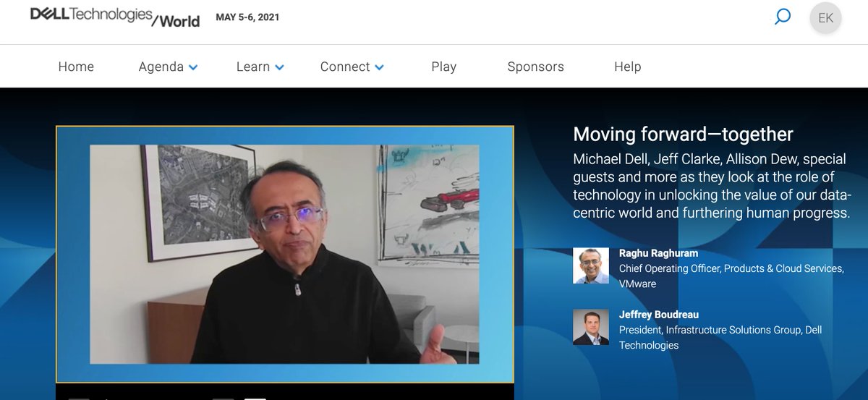Click the Moving forward—together session title
Screen dimensions: 868x400
click(x=683, y=134)
